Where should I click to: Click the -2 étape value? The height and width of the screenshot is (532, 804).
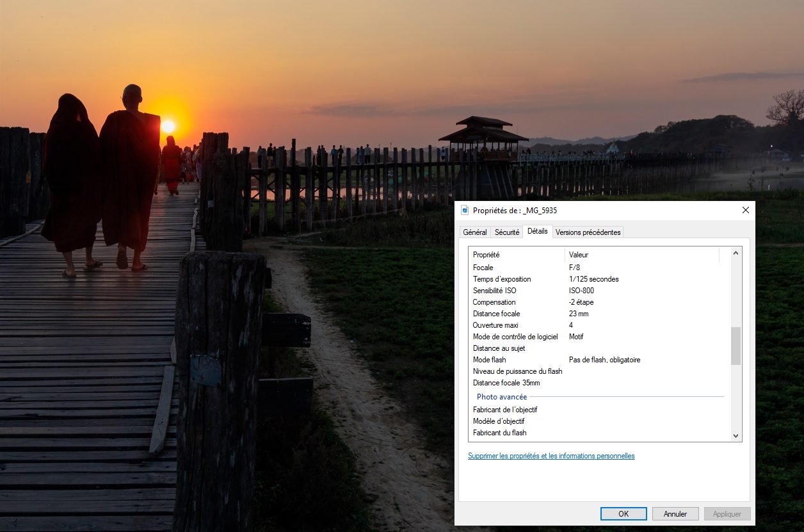[581, 302]
